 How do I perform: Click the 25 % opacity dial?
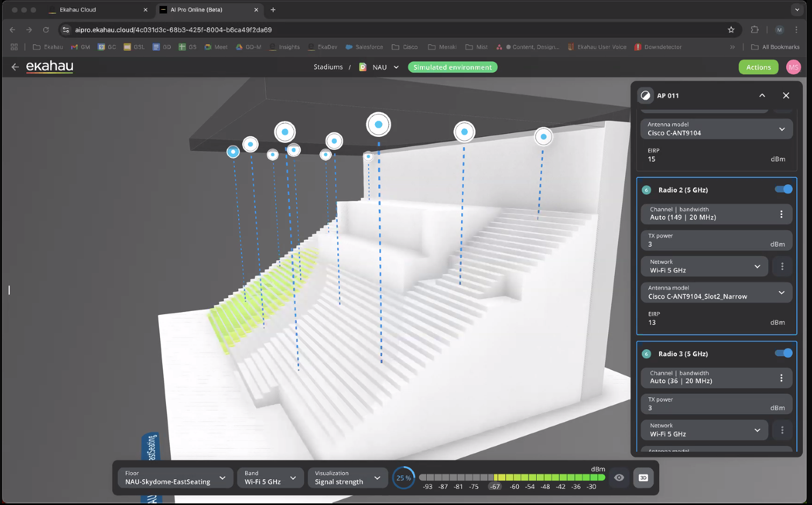[404, 478]
